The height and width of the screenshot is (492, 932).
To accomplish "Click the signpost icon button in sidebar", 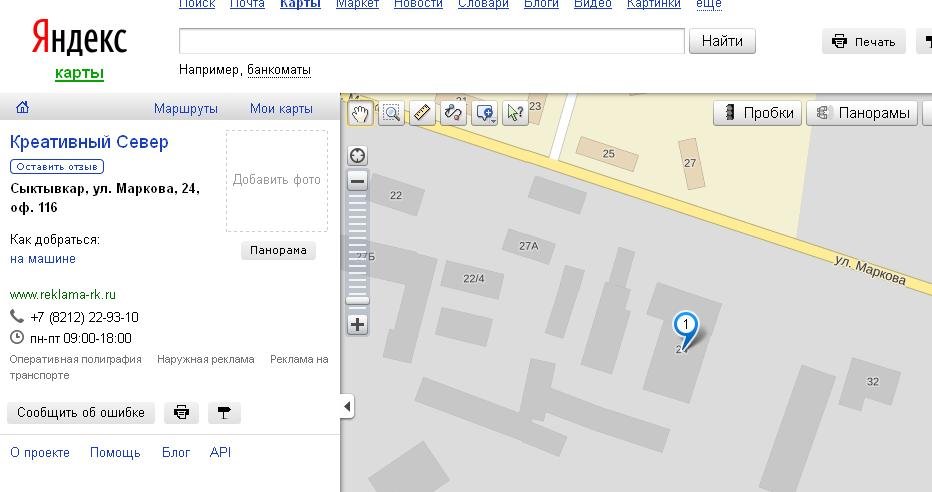I will (224, 412).
